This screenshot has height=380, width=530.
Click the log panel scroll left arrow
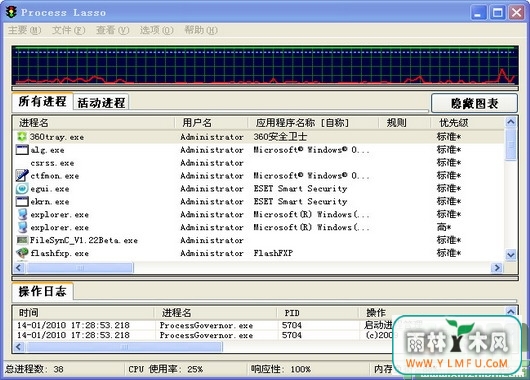point(19,347)
